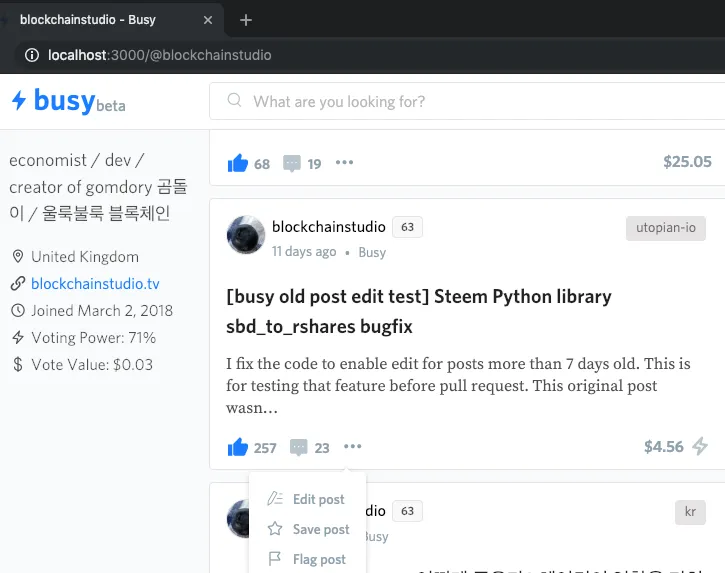Choose Edit post from the popup menu
This screenshot has width=725, height=573.
coord(307,499)
